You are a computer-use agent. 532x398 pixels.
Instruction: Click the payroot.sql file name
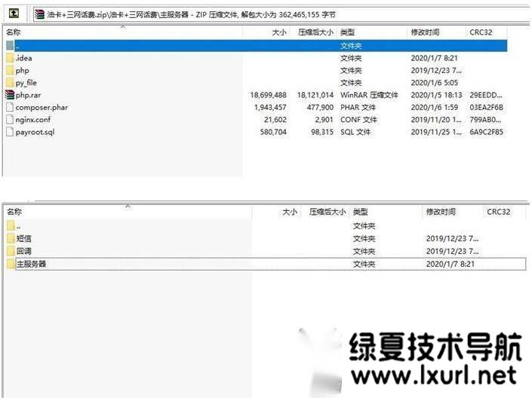(x=35, y=132)
